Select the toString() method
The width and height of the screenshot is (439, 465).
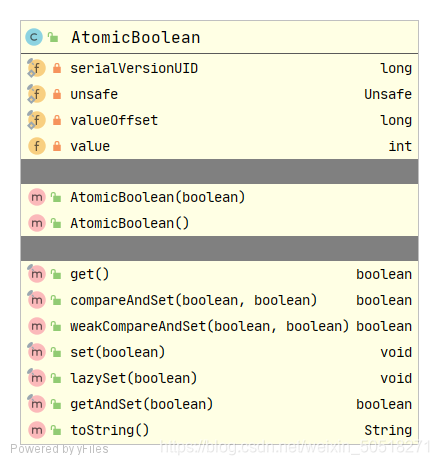110,430
